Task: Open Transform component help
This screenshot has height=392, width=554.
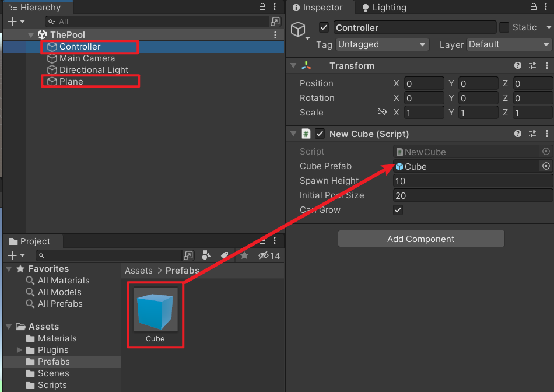Action: point(518,65)
